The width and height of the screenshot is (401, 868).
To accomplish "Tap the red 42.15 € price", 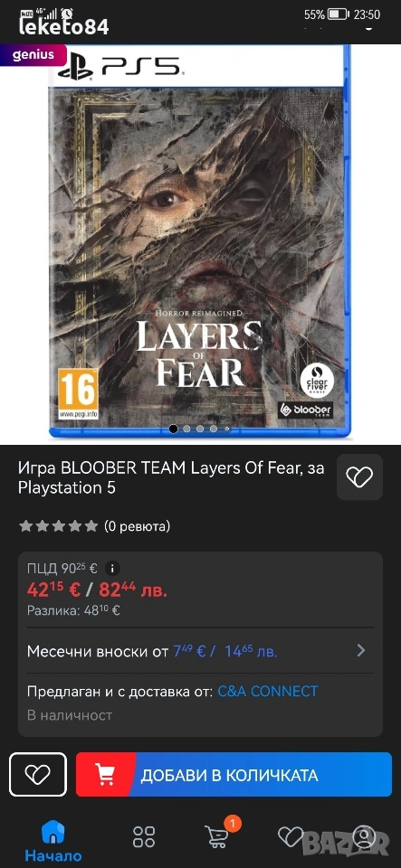I will (53, 590).
